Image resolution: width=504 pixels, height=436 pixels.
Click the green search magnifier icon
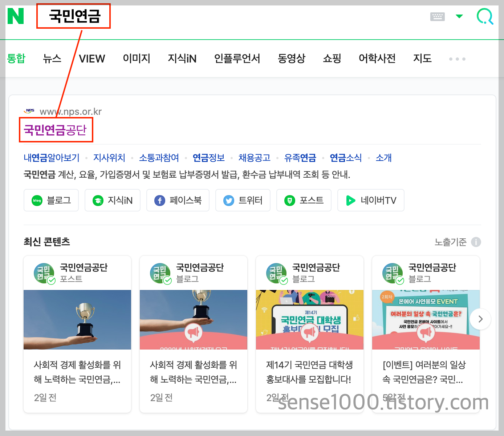tap(485, 16)
